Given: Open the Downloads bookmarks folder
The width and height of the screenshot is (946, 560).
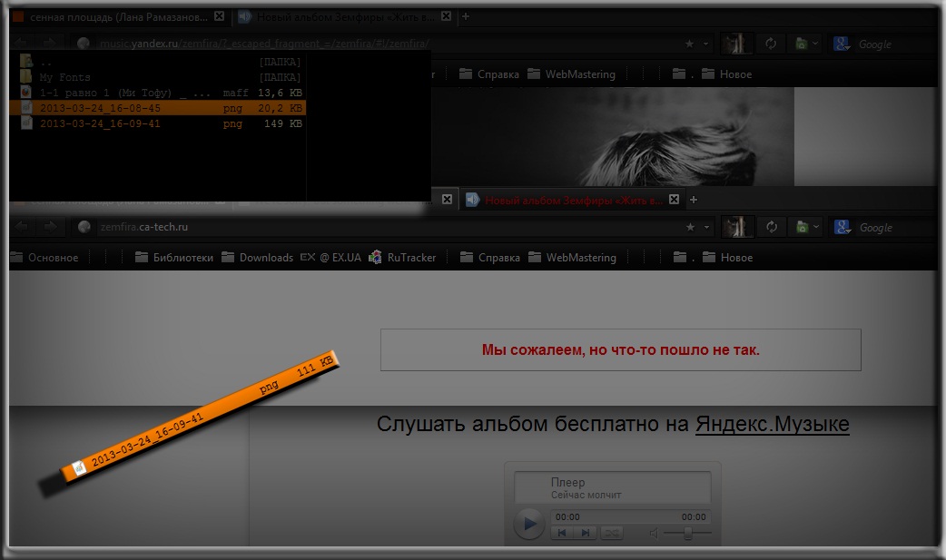Looking at the screenshot, I should click(x=257, y=258).
